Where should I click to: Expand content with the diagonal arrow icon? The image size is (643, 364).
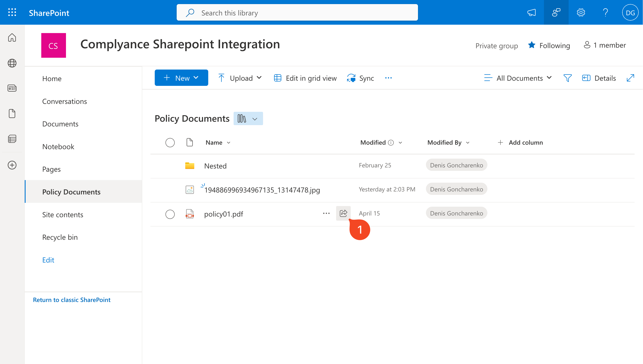pyautogui.click(x=630, y=78)
